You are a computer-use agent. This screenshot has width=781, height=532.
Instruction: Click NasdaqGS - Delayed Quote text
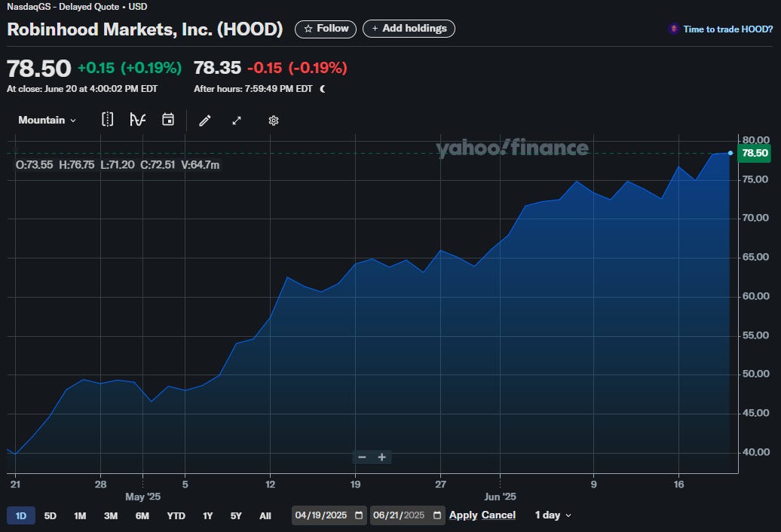point(63,7)
